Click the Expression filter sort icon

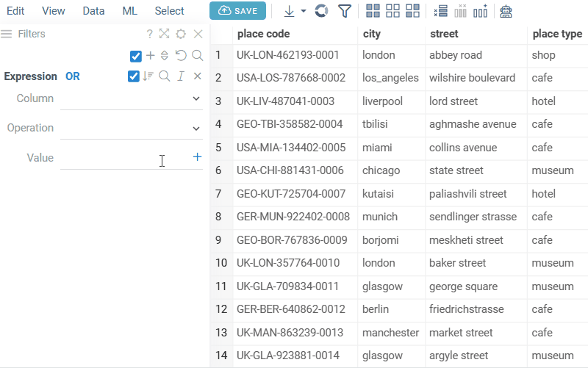(148, 76)
